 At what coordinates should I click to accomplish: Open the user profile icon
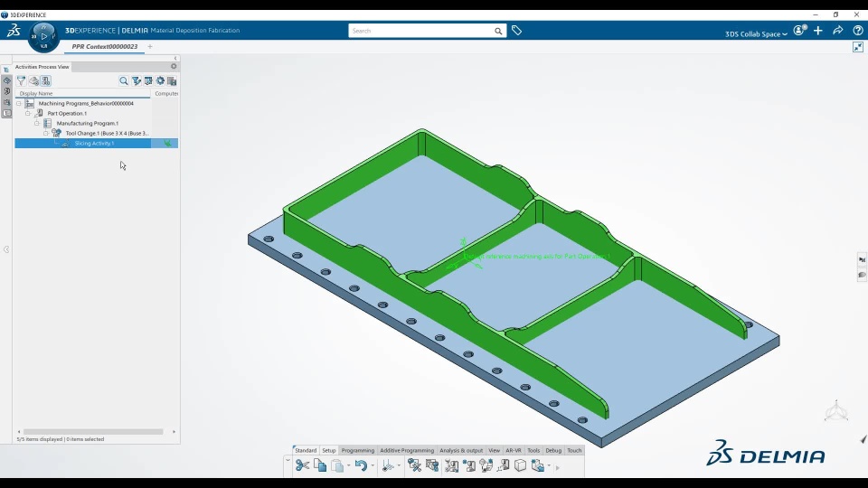pos(799,31)
